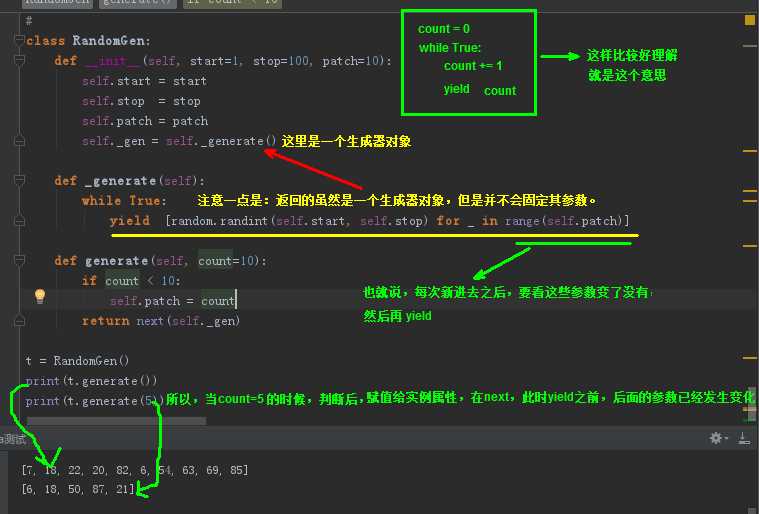Click fold end marker at the yield line
Image resolution: width=759 pixels, height=514 pixels.
coord(19,221)
